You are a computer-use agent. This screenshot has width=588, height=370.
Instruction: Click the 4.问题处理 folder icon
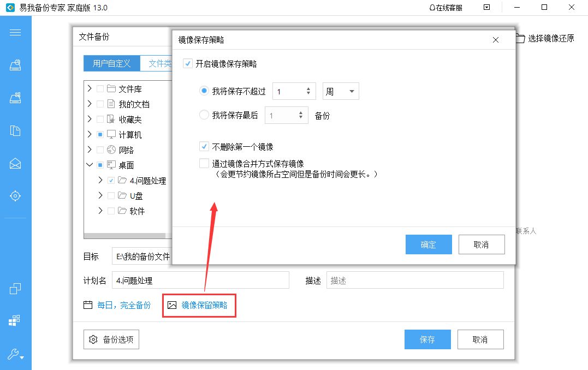coord(122,180)
